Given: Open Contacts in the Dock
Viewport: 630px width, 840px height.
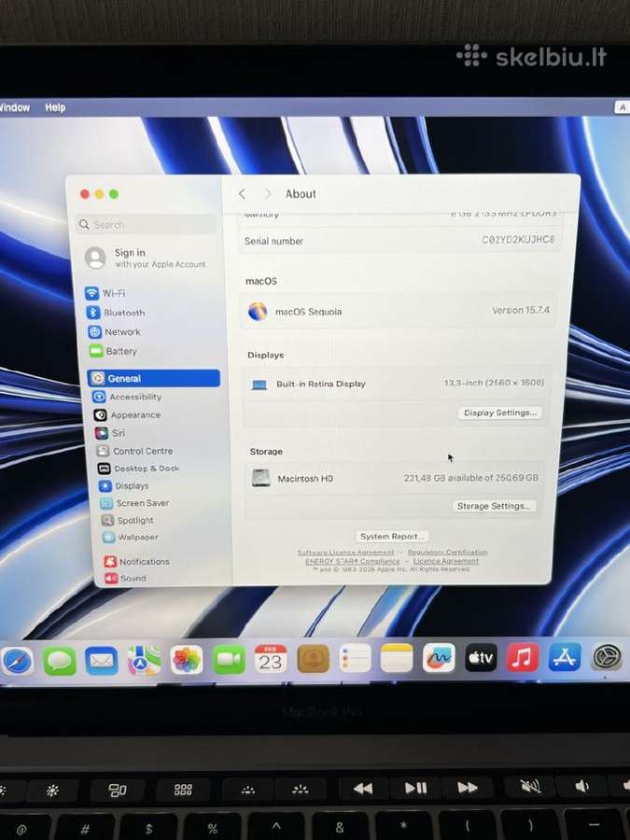Looking at the screenshot, I should point(313,658).
